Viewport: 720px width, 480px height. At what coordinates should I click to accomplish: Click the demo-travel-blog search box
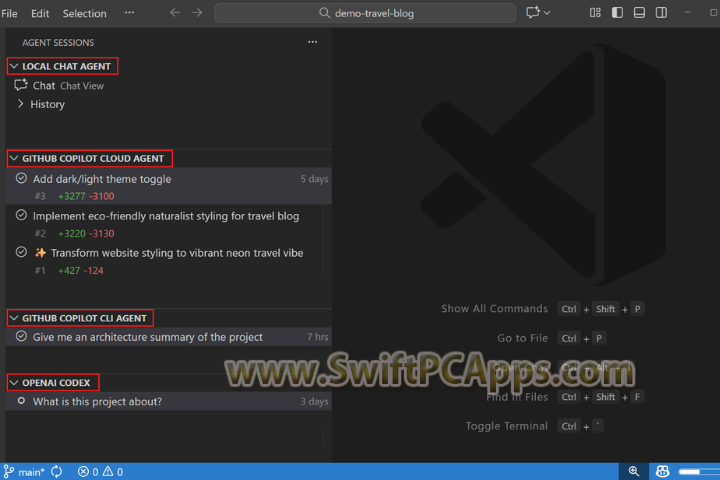coord(365,13)
